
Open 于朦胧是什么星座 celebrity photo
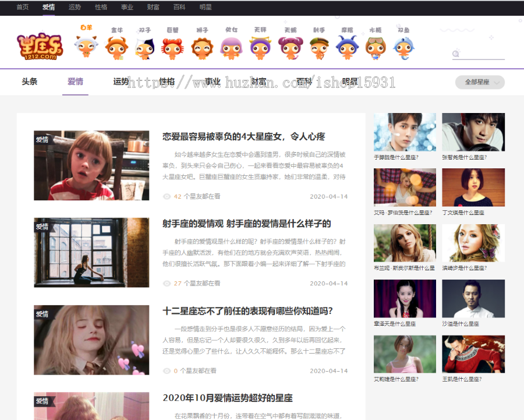405,132
